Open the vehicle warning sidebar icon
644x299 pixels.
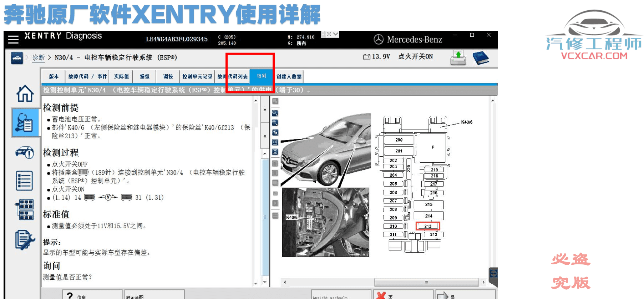coord(25,152)
